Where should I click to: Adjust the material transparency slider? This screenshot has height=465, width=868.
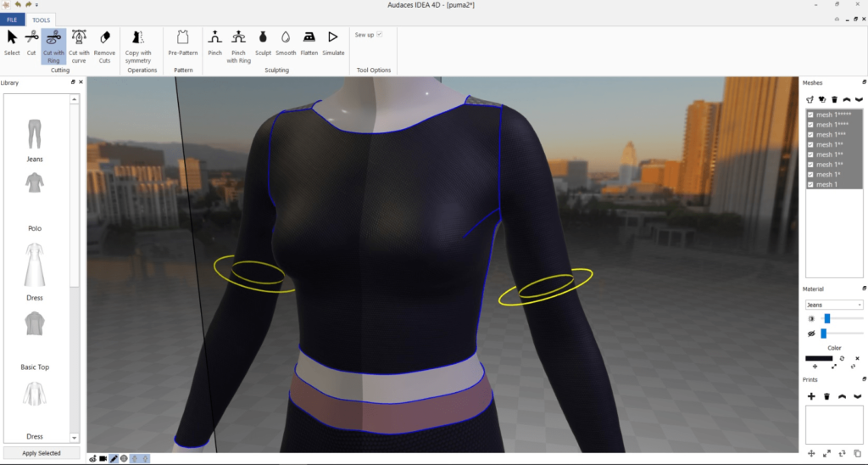click(823, 333)
